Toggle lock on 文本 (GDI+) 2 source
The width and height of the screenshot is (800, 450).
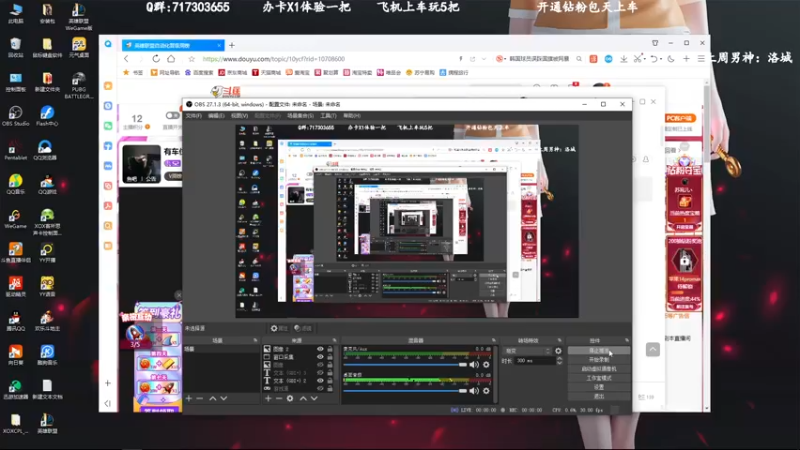point(330,381)
